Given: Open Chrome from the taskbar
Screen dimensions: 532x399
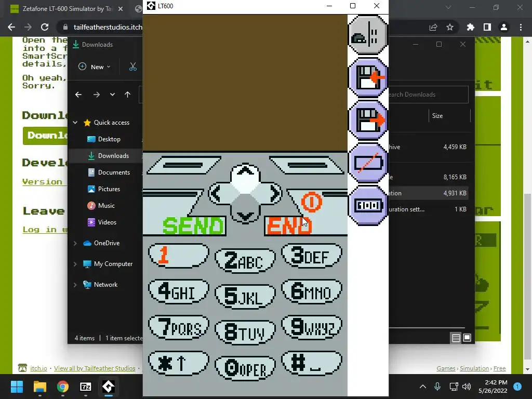Looking at the screenshot, I should pos(62,387).
